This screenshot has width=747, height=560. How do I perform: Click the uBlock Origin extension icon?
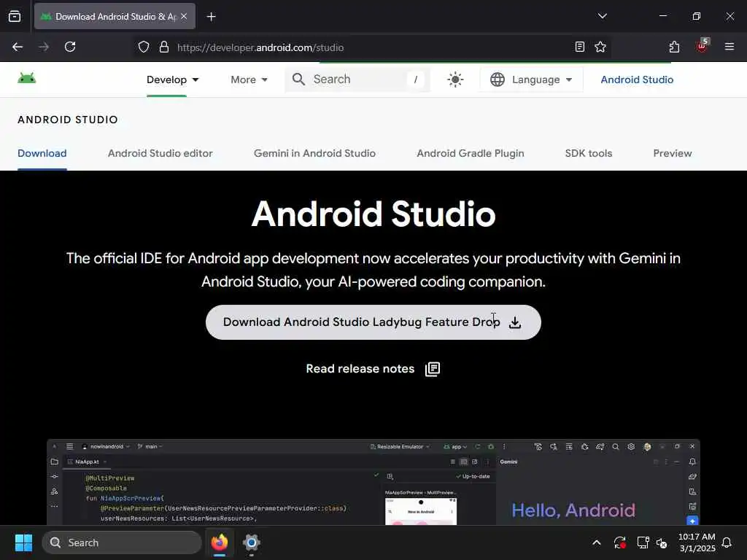point(702,46)
